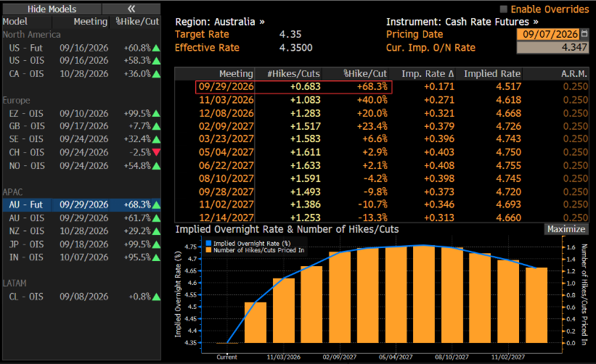Screen dimensions: 596x364
Task: Click the Cur. Imp. O/N Rate field
Action: point(552,47)
